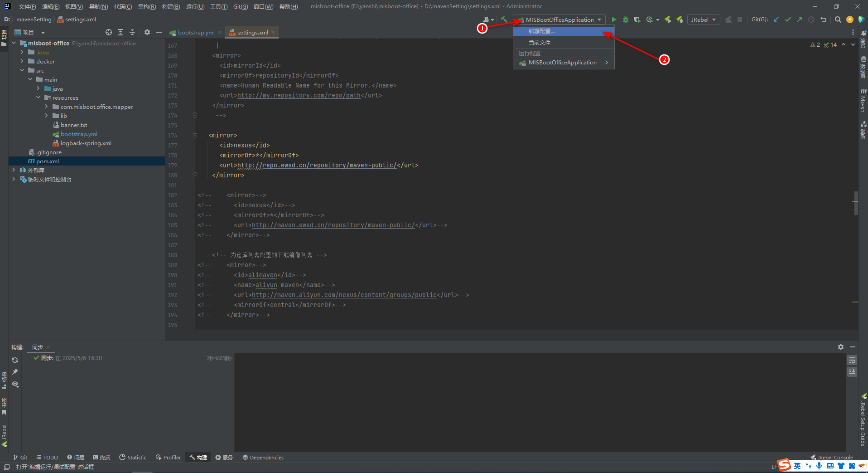Open the Statistic tool window
The image size is (868, 473).
(133, 458)
